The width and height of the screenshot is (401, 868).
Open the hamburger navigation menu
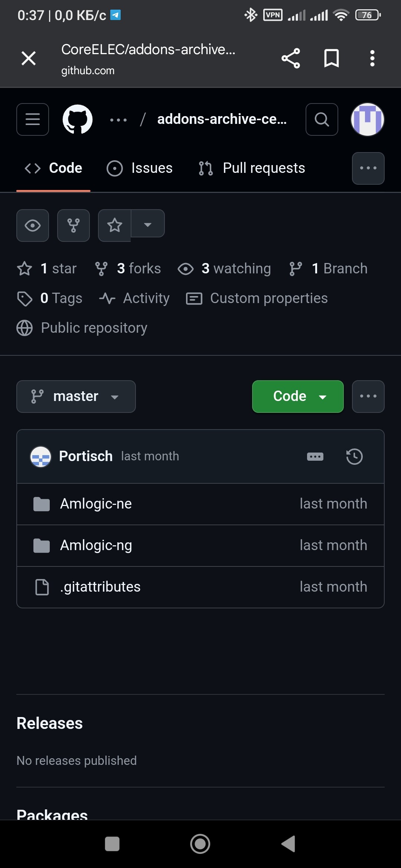[x=33, y=119]
